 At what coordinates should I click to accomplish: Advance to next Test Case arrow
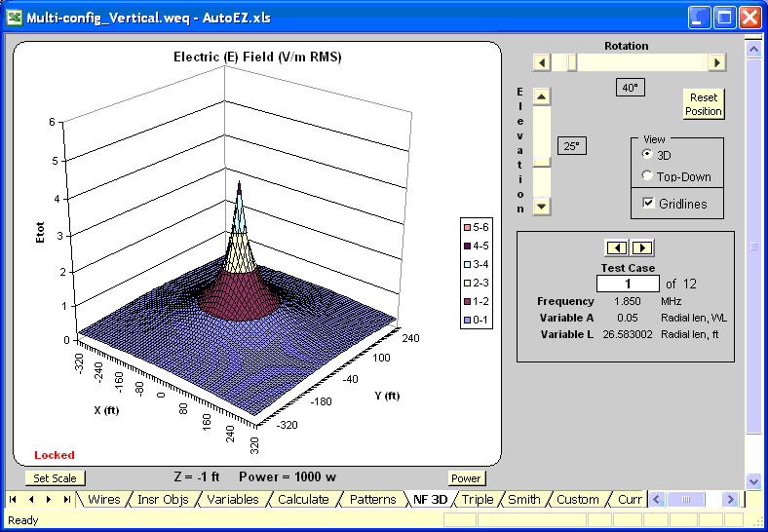[641, 247]
